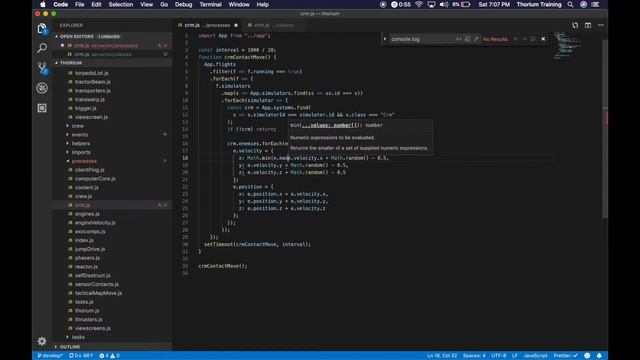Click JavaScript language mode status item
Viewport: 640px width, 360px height.
pyautogui.click(x=535, y=356)
